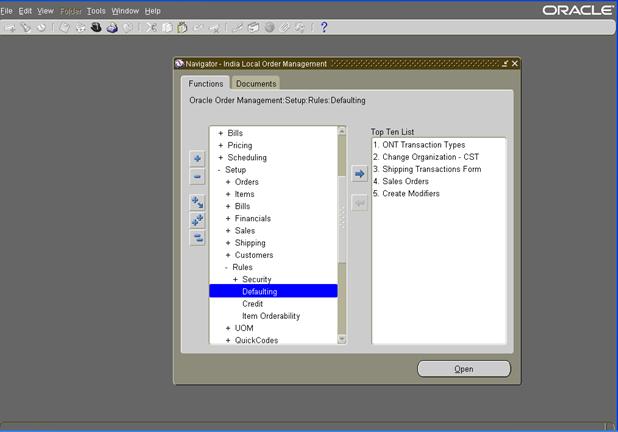Select ONT Transaction Types in Top Ten
This screenshot has height=432, width=618.
(424, 145)
